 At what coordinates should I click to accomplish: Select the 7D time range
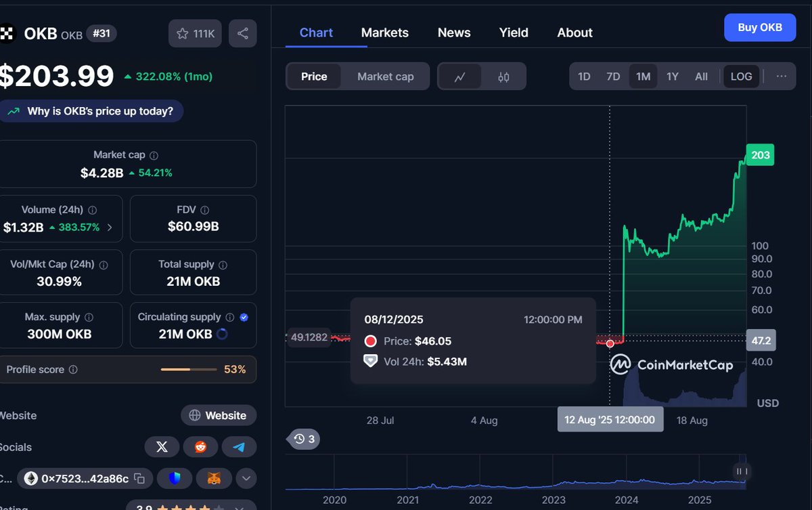pos(613,77)
